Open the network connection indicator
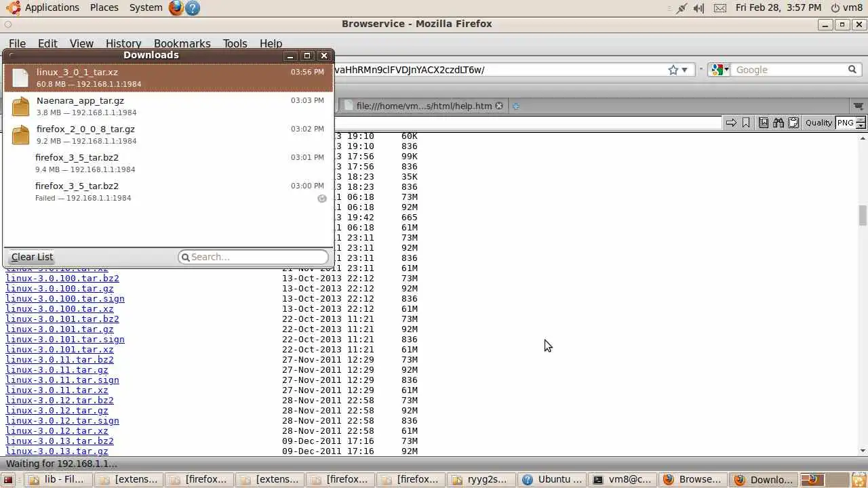Image resolution: width=868 pixels, height=488 pixels. [x=681, y=7]
